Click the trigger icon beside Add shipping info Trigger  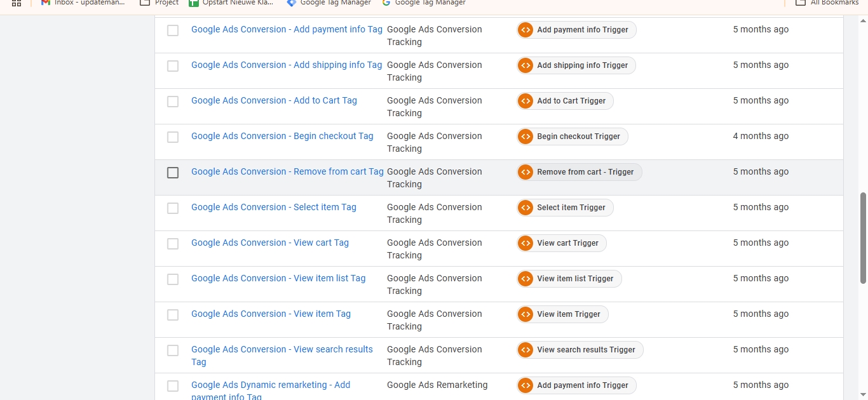point(526,65)
